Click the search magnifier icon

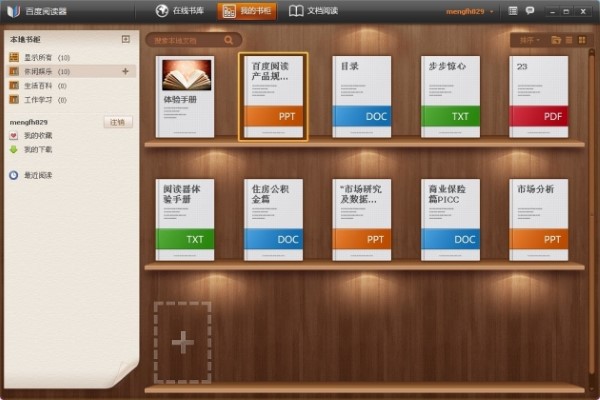pos(229,40)
